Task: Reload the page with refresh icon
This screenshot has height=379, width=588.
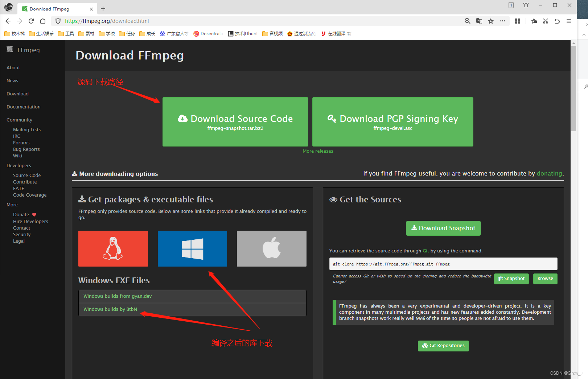Action: (31, 21)
